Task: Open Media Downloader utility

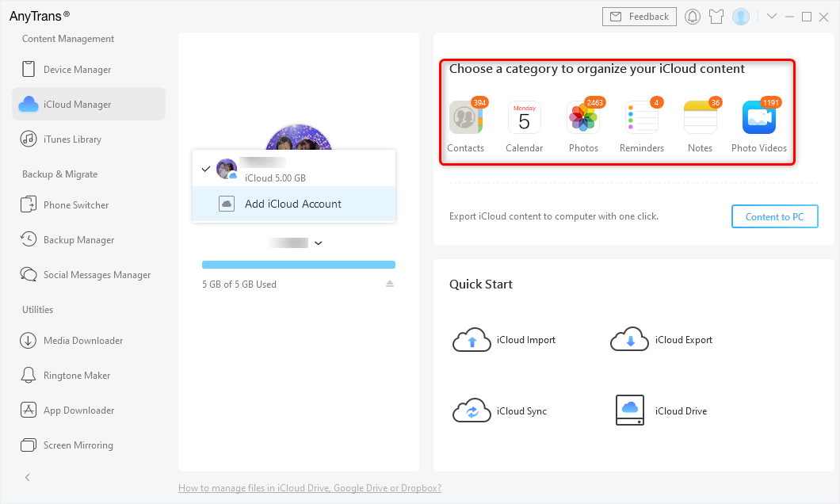Action: [x=89, y=341]
